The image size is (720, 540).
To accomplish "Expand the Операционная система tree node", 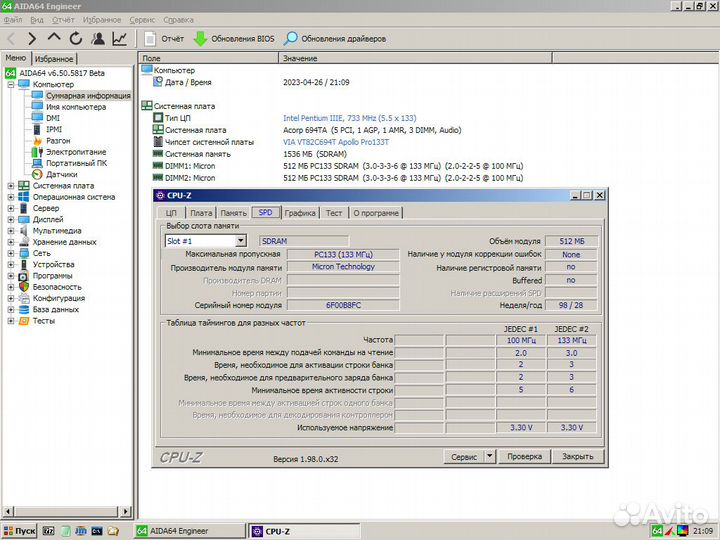I will 11,197.
